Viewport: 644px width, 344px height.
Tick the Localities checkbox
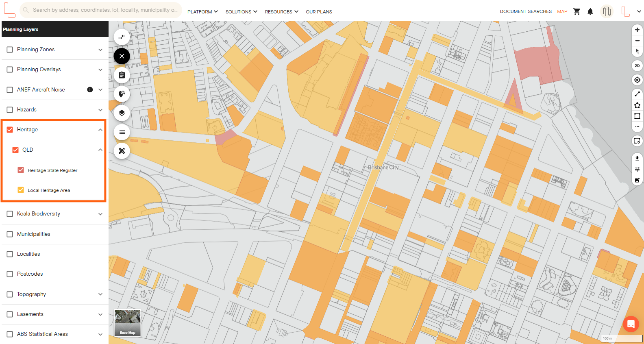coord(10,254)
